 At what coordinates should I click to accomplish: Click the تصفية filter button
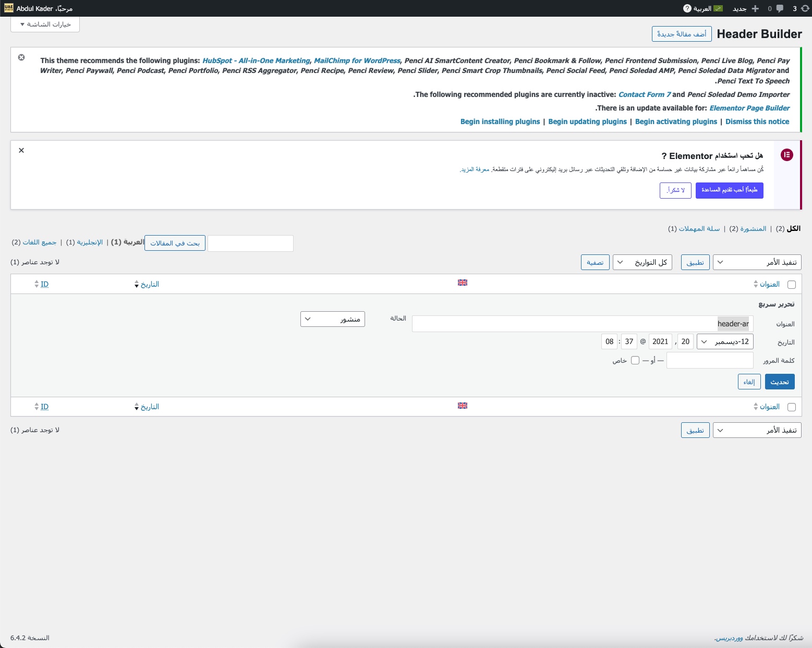[x=595, y=262]
